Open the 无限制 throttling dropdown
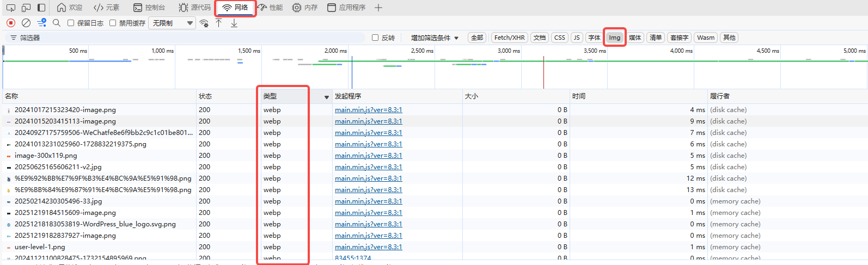This screenshot has width=868, height=265. tap(172, 23)
